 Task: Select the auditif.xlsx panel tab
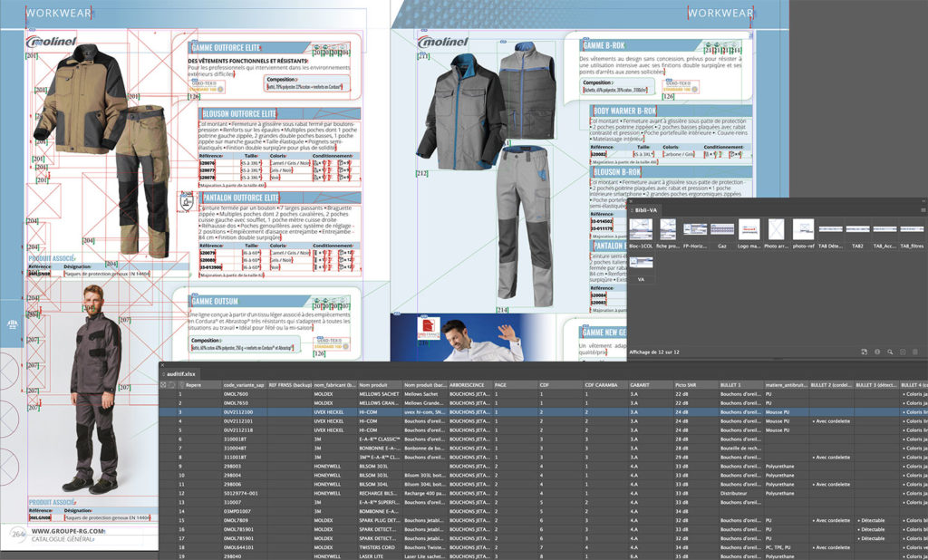point(180,374)
